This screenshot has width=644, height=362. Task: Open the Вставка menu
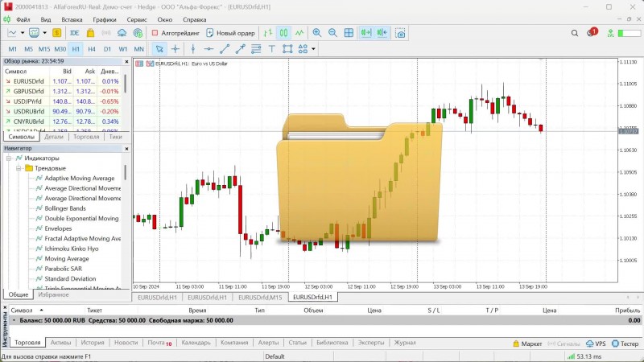click(x=72, y=19)
